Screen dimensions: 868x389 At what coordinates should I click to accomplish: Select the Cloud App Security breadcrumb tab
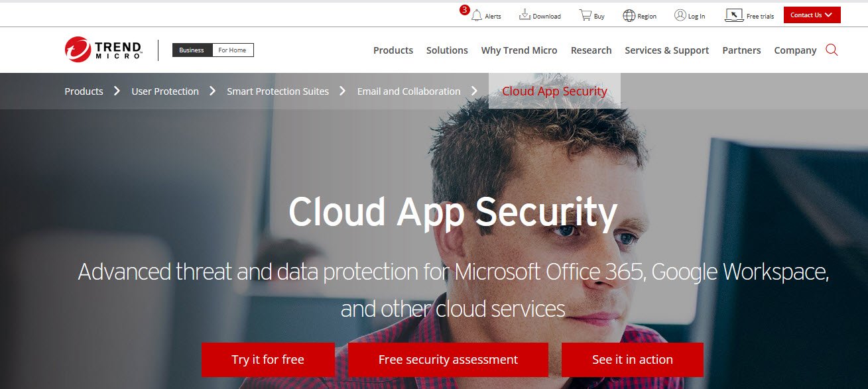pyautogui.click(x=554, y=91)
